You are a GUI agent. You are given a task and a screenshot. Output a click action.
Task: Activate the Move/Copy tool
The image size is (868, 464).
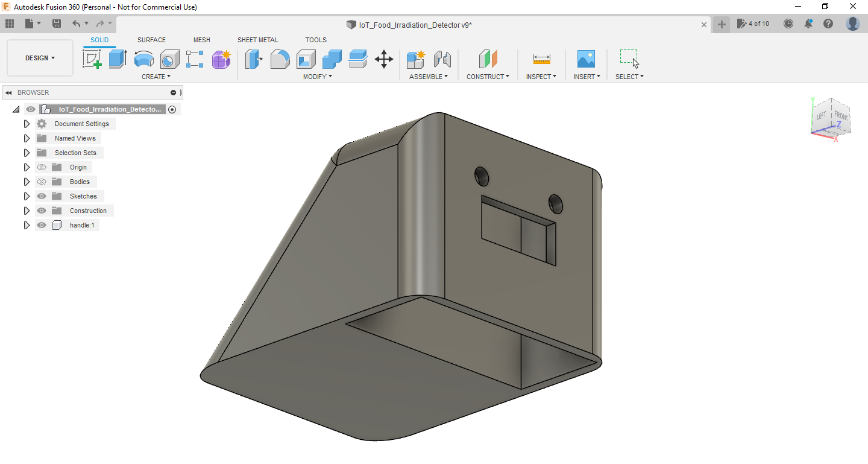click(x=384, y=59)
